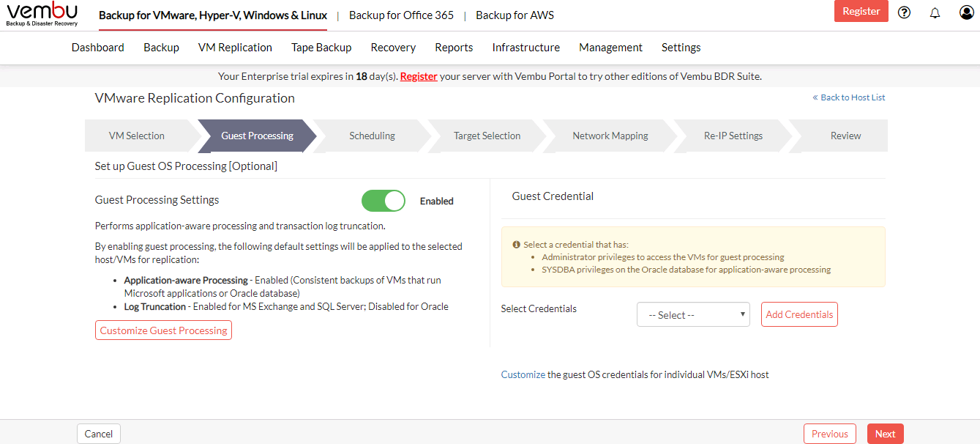
Task: Go Back to Host List
Action: click(x=849, y=97)
